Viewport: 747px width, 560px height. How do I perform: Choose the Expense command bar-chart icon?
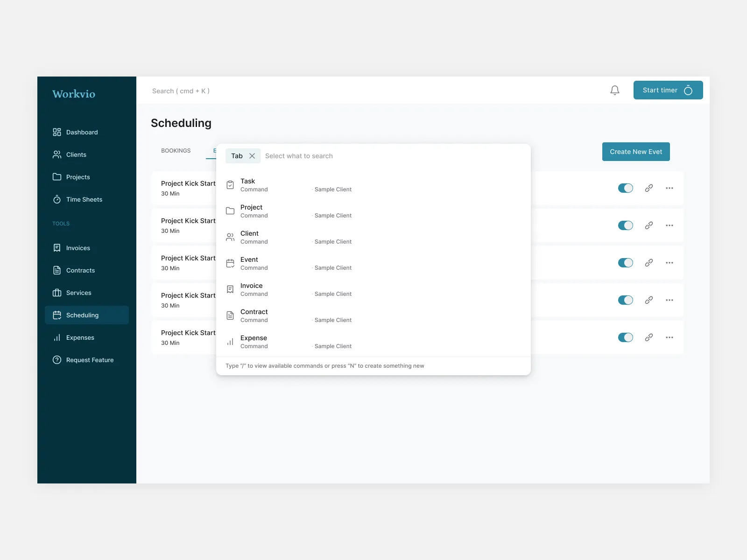click(x=230, y=342)
